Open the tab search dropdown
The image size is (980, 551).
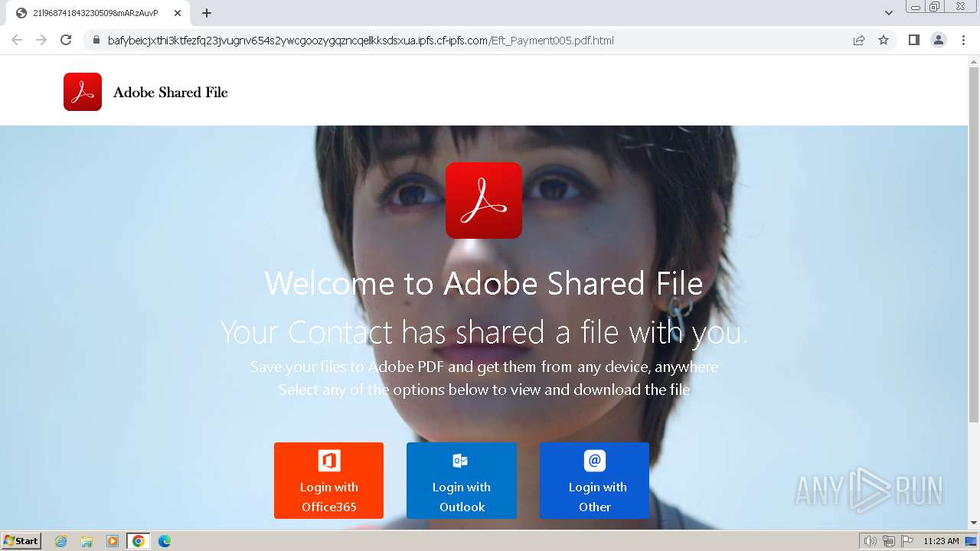(x=889, y=13)
